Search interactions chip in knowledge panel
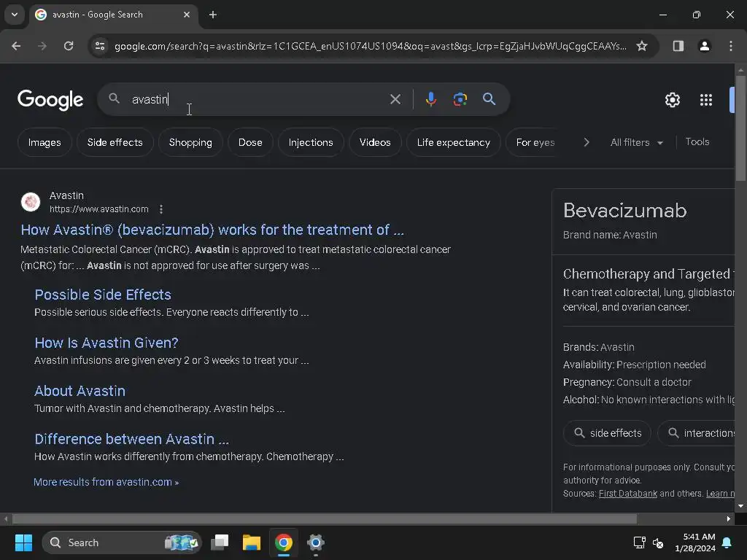 pos(697,433)
